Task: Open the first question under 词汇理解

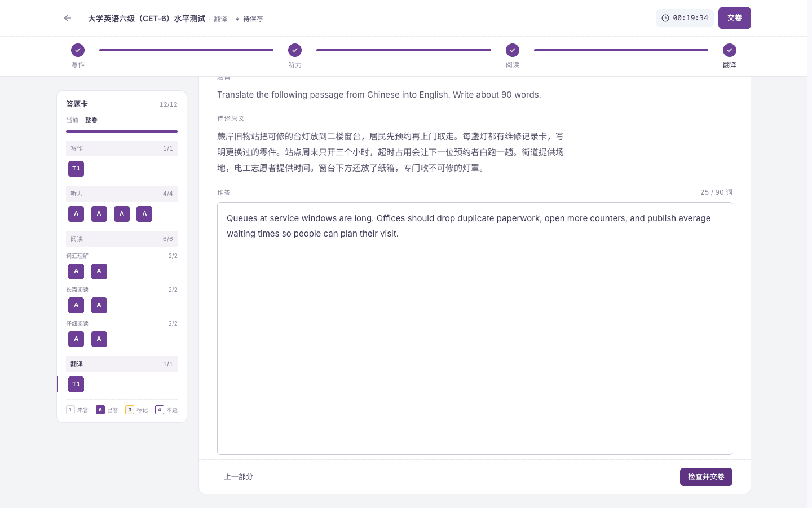Action: (76, 271)
